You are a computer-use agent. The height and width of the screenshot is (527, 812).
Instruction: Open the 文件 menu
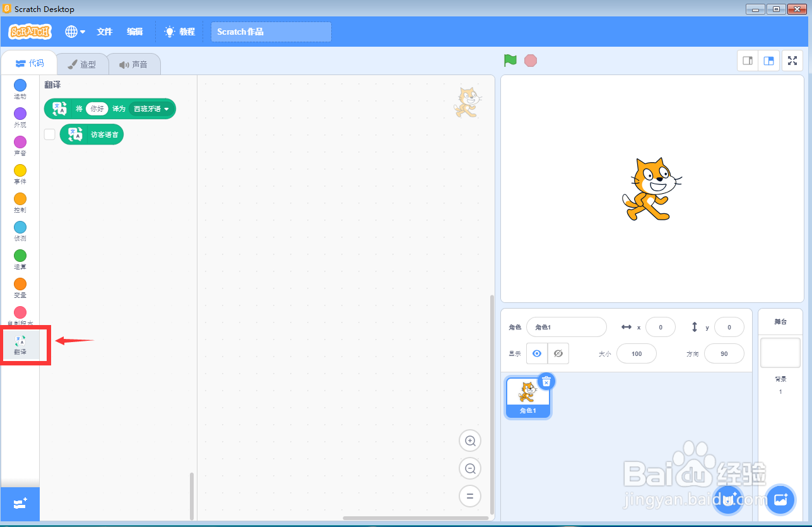tap(104, 32)
